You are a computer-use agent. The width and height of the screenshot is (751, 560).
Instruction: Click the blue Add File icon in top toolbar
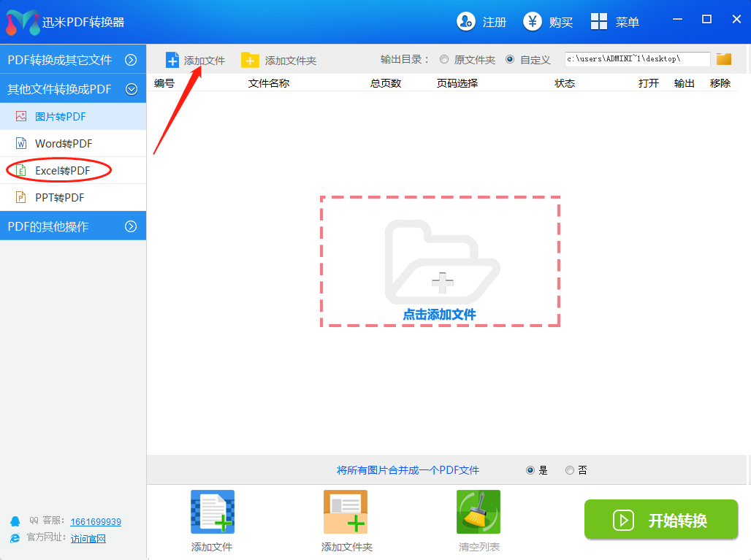tap(172, 60)
